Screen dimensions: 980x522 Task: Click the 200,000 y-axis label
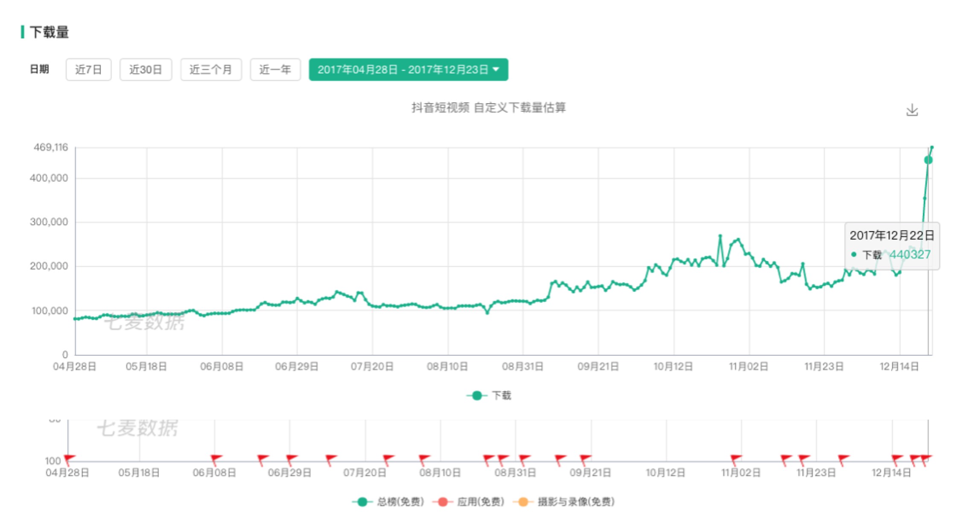pyautogui.click(x=49, y=266)
